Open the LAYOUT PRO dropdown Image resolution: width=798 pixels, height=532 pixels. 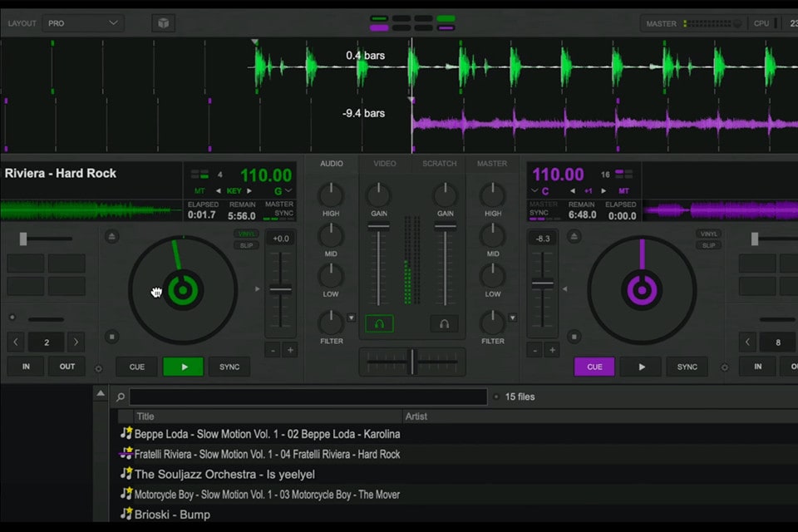pos(83,23)
